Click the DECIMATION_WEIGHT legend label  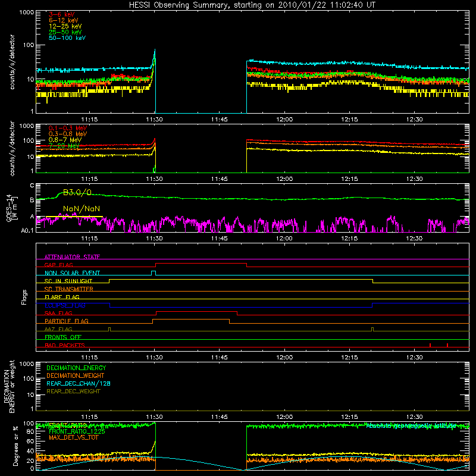point(76,375)
